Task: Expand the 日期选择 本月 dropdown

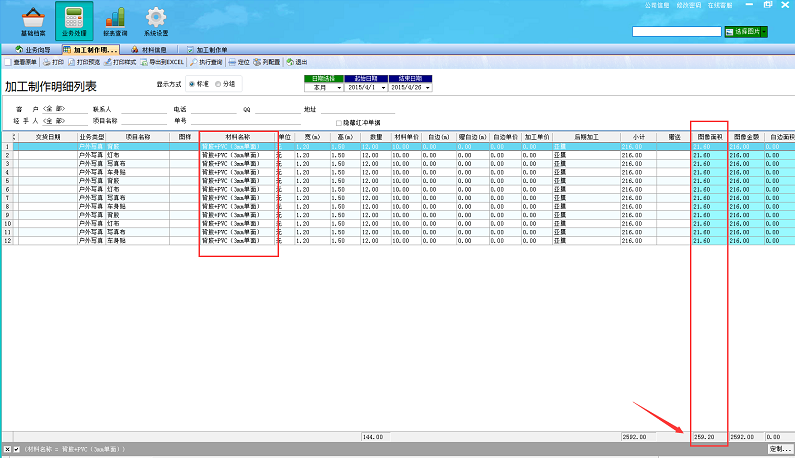Action: pyautogui.click(x=338, y=88)
